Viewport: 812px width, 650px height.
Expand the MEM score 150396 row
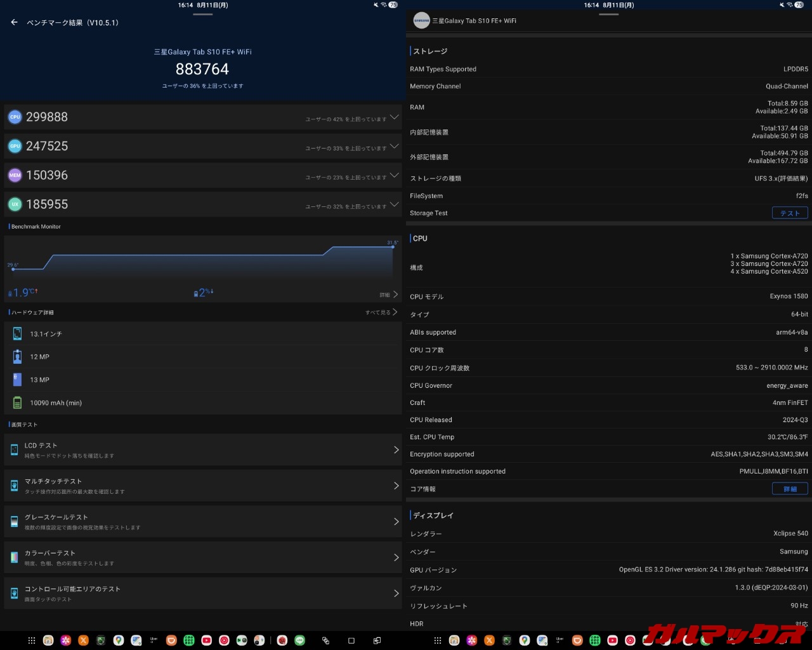tap(394, 176)
